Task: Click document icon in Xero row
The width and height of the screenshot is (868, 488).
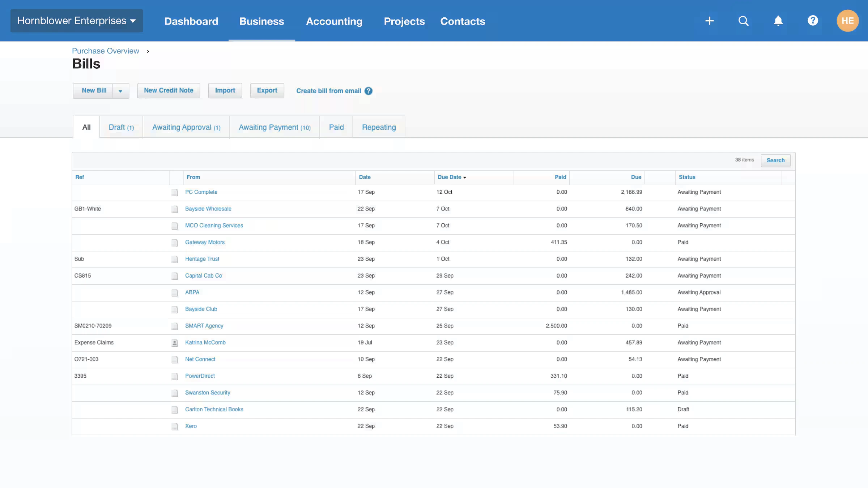Action: (175, 426)
